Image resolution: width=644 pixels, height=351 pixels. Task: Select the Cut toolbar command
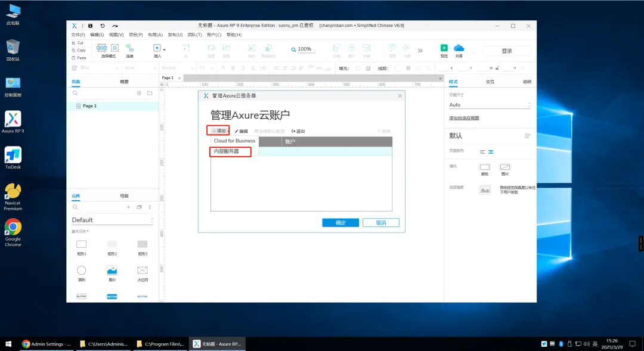tap(78, 43)
